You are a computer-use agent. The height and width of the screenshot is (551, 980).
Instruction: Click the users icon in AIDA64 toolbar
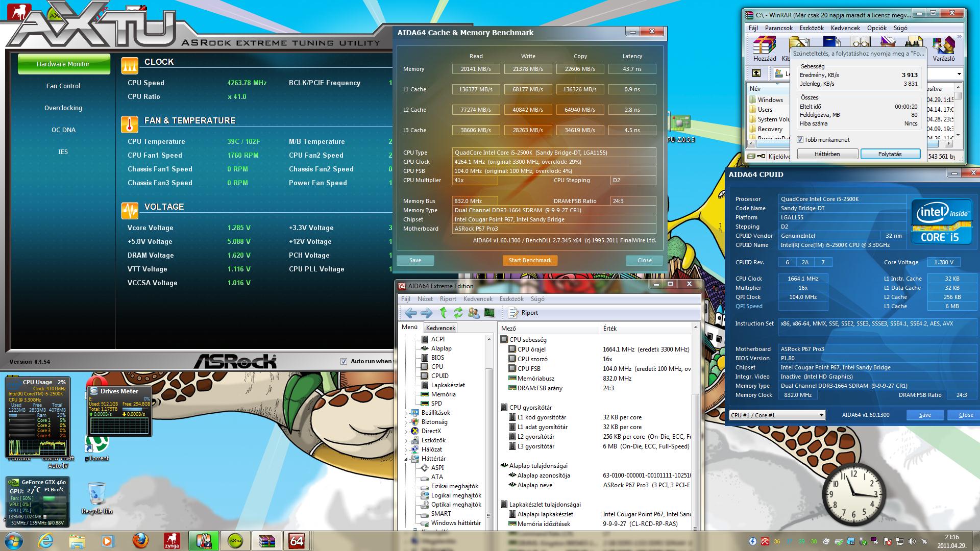coord(474,313)
